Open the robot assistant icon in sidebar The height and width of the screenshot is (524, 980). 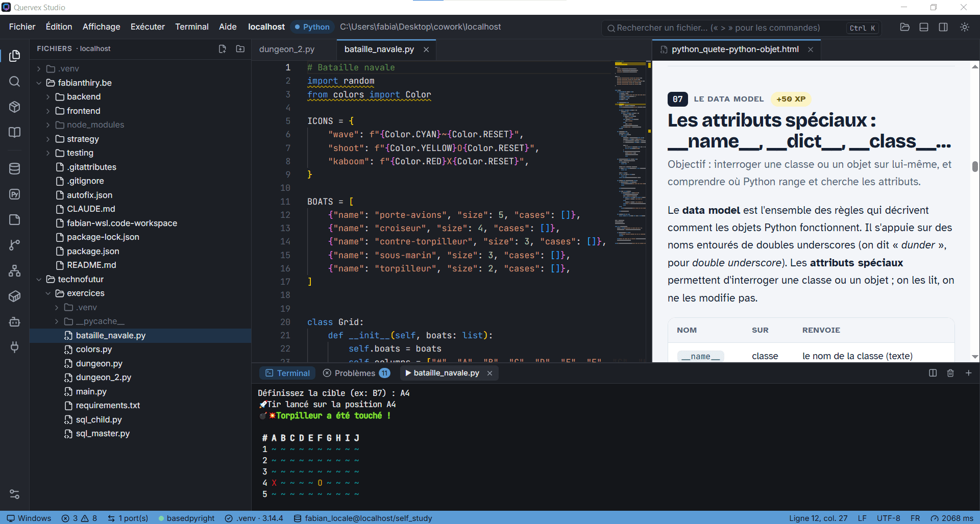click(x=15, y=322)
